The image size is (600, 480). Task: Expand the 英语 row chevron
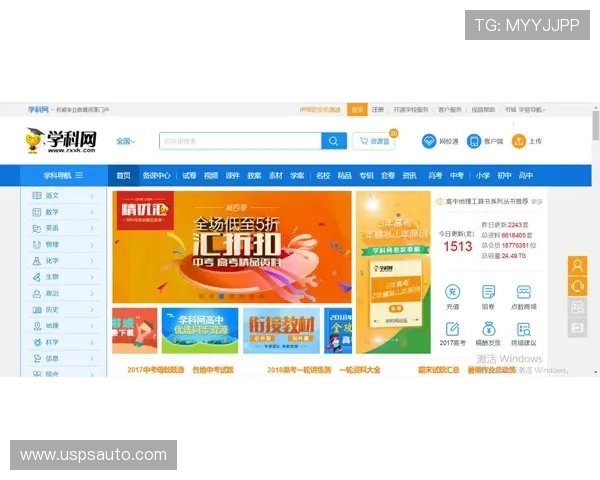click(x=92, y=229)
